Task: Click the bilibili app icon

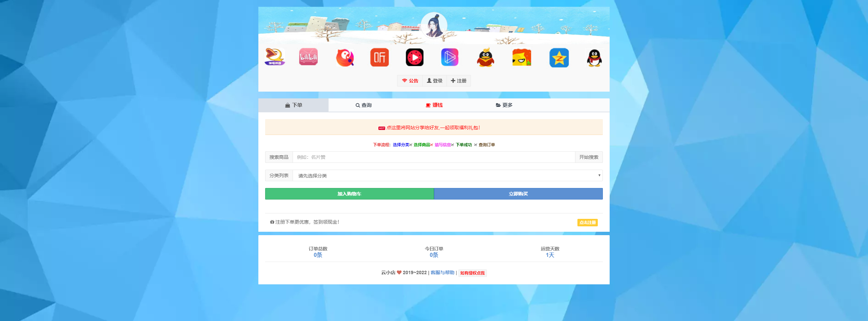Action: [x=309, y=57]
